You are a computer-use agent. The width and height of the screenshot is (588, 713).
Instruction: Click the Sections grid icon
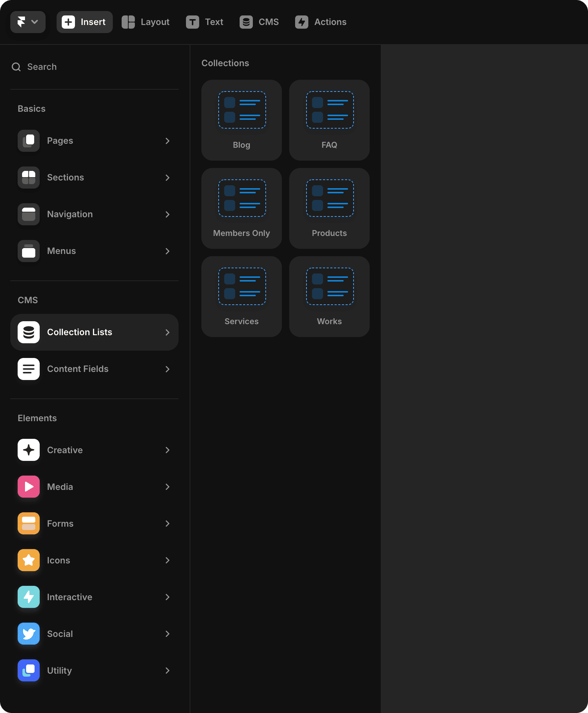(x=29, y=178)
